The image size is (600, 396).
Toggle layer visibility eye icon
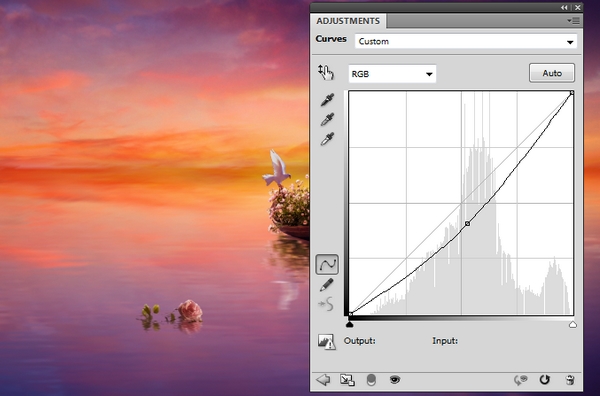(395, 380)
